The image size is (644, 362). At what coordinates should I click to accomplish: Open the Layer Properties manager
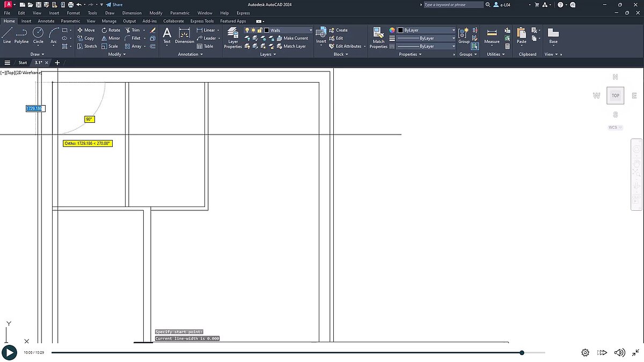click(233, 38)
